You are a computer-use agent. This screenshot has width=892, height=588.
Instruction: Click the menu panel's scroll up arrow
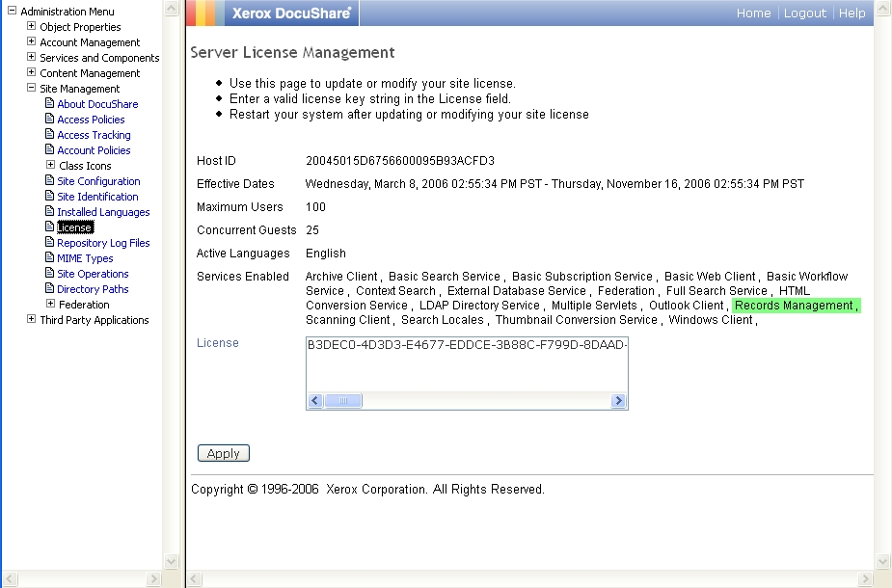[x=172, y=8]
